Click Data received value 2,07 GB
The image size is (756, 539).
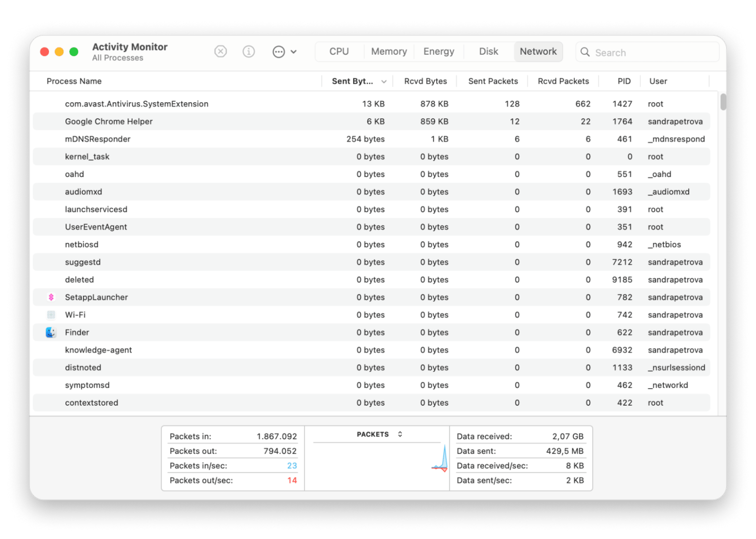[x=568, y=436]
